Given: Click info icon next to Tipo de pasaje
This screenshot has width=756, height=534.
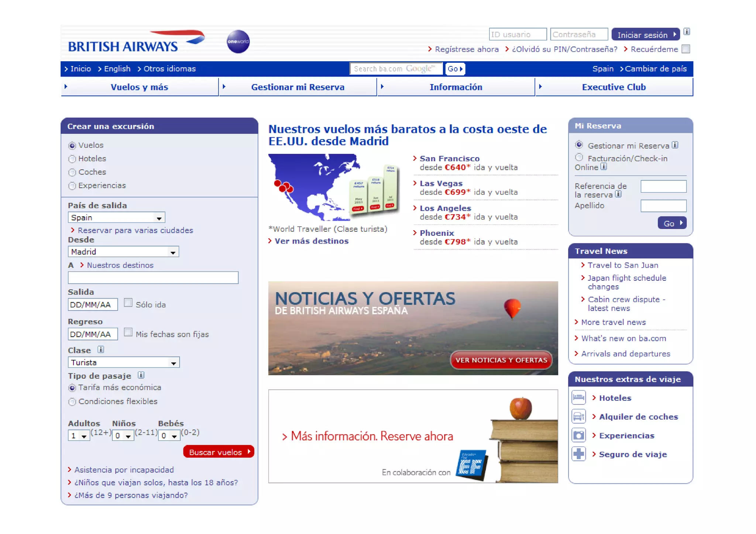Looking at the screenshot, I should [141, 375].
